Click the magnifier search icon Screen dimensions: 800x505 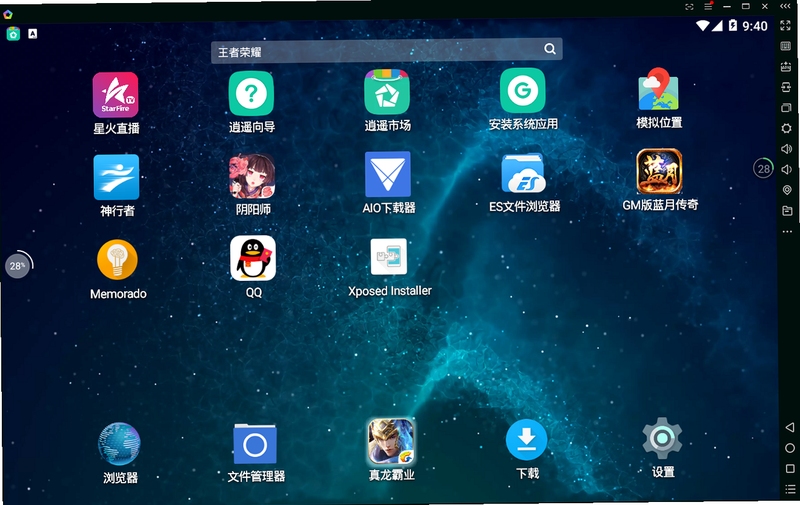coord(549,48)
